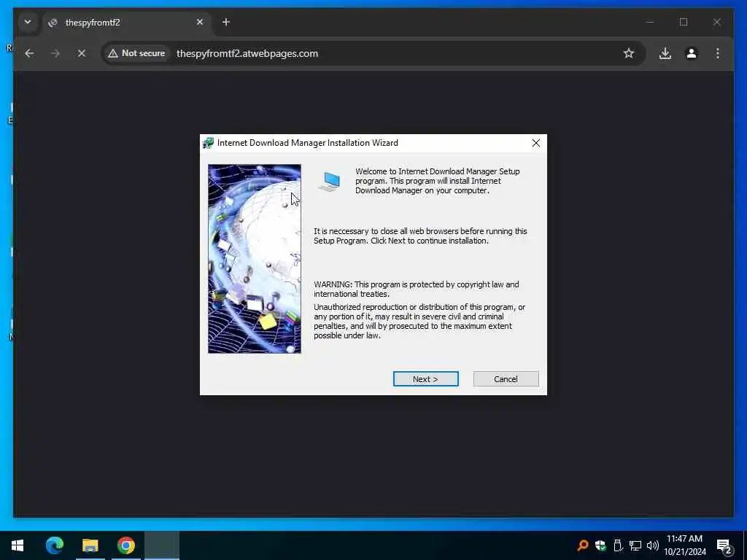Click the IDM icon in wizard title bar

point(208,143)
